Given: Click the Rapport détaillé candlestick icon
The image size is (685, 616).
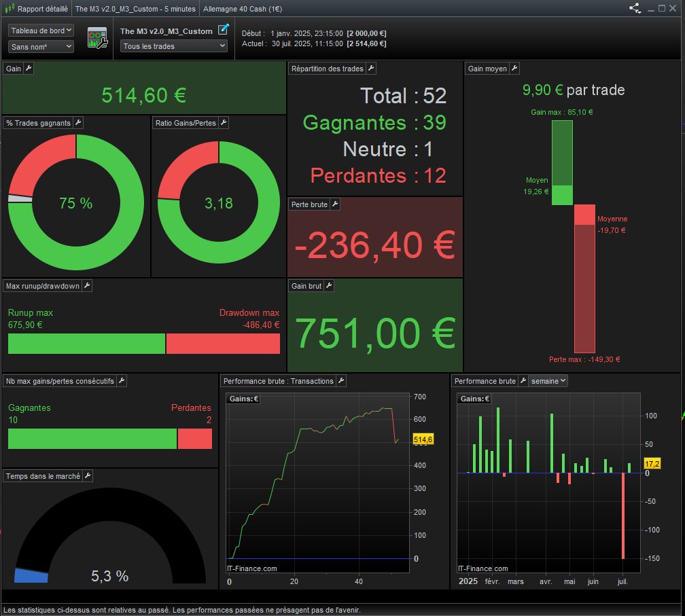Looking at the screenshot, I should point(10,8).
